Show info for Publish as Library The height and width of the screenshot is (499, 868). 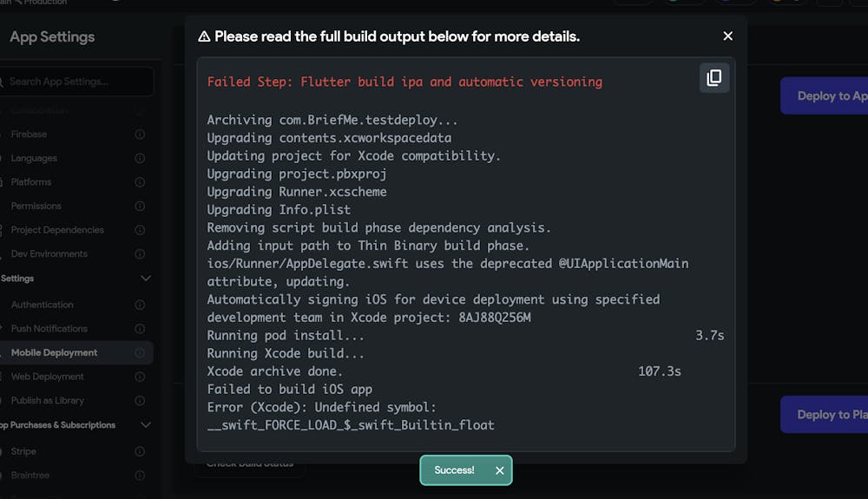[140, 401]
